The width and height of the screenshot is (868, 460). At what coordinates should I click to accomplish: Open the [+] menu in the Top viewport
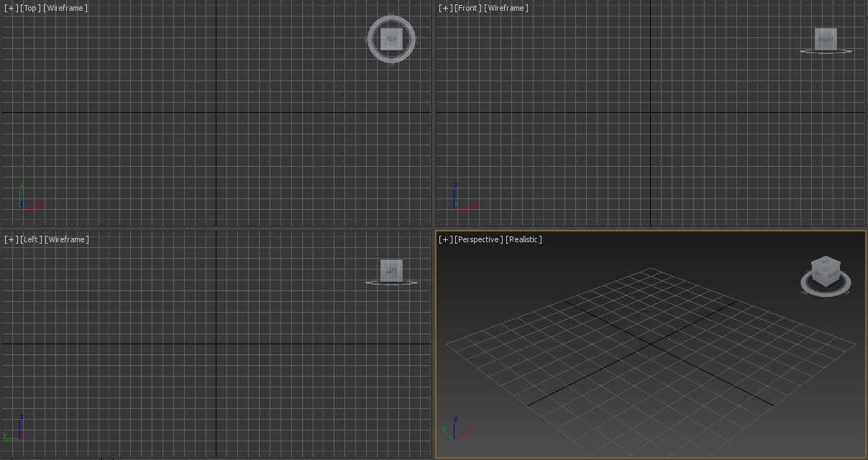click(x=11, y=8)
